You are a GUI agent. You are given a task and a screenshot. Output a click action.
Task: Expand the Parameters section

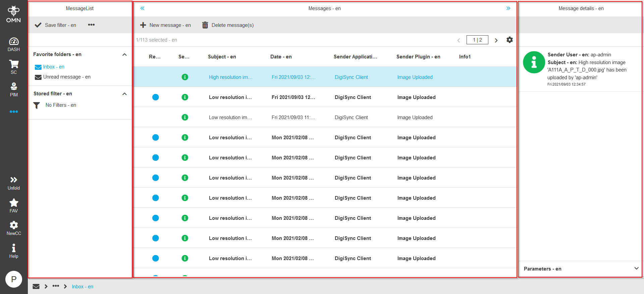pyautogui.click(x=636, y=268)
